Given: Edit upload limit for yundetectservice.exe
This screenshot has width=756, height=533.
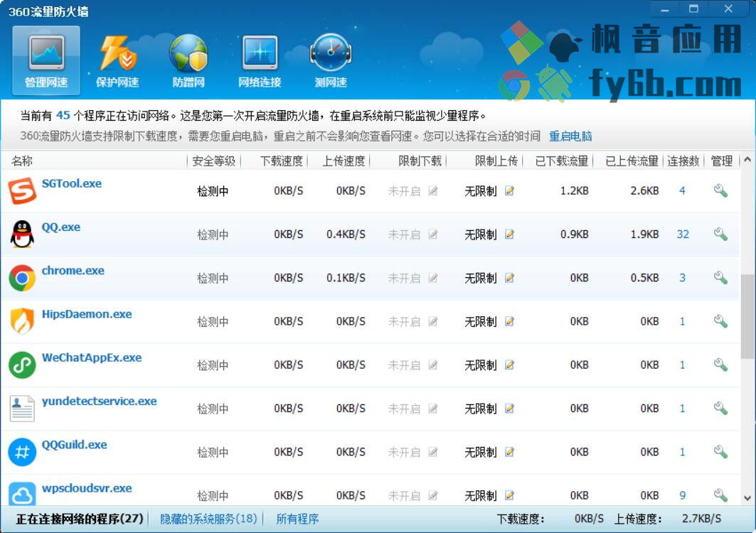Looking at the screenshot, I should [510, 409].
